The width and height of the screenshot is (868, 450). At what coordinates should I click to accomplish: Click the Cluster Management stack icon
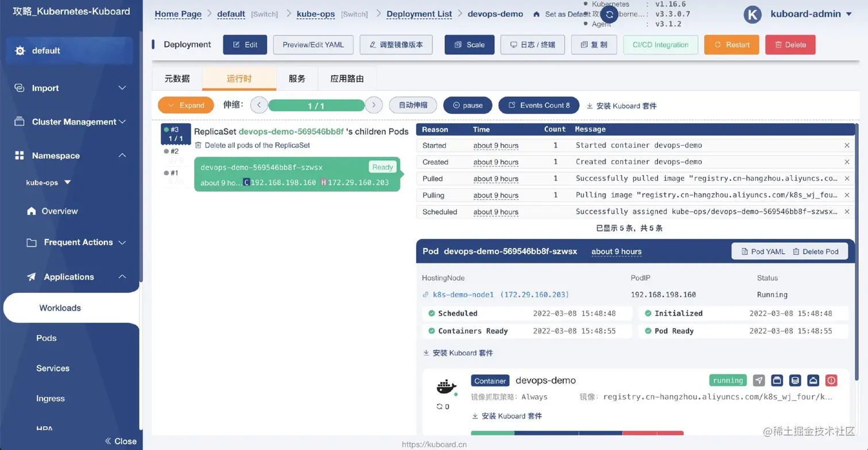(19, 122)
